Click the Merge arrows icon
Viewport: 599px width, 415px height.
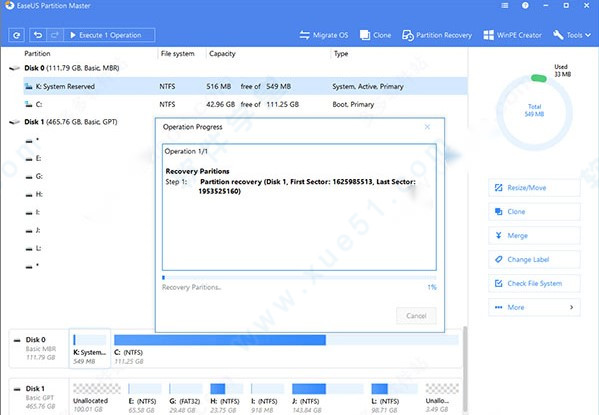[x=499, y=235]
